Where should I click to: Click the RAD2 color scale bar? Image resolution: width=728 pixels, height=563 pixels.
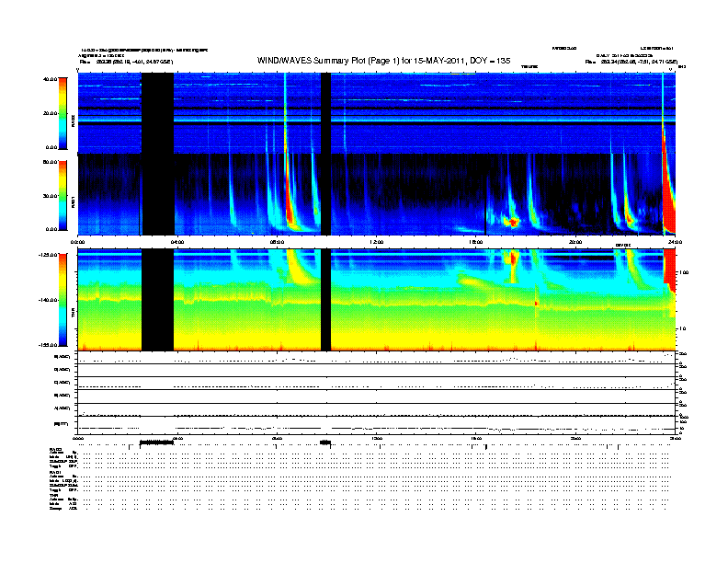tap(63, 113)
